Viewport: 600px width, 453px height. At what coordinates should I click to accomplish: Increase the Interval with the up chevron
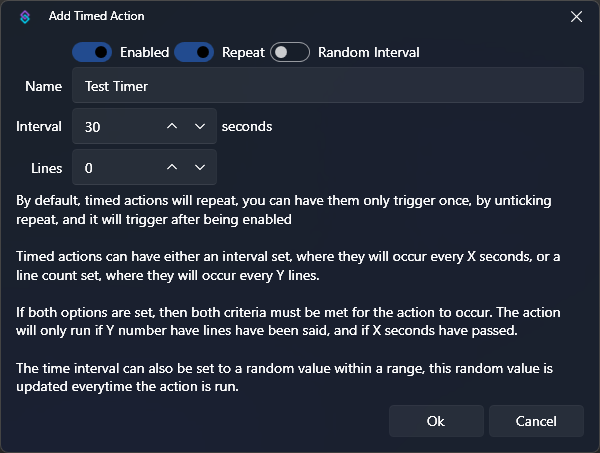(x=171, y=127)
